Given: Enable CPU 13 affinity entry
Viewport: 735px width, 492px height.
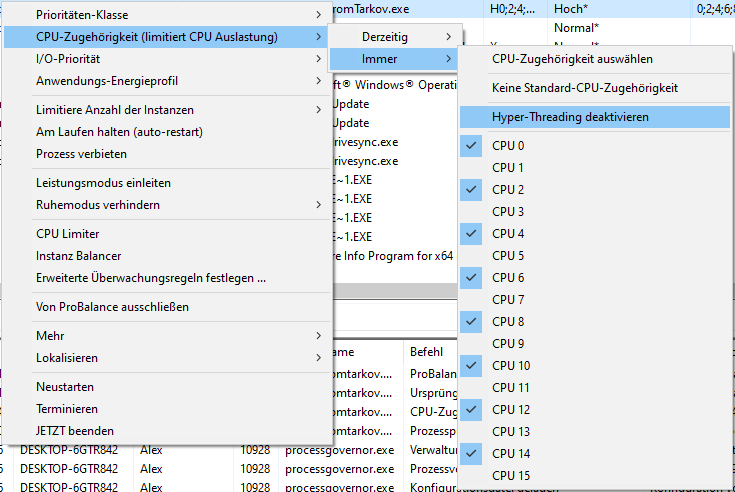Looking at the screenshot, I should pos(594,432).
